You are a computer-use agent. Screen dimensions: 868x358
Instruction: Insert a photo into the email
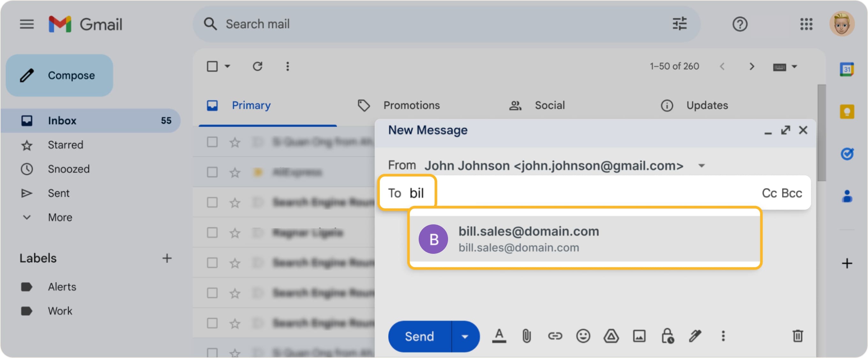[639, 336]
